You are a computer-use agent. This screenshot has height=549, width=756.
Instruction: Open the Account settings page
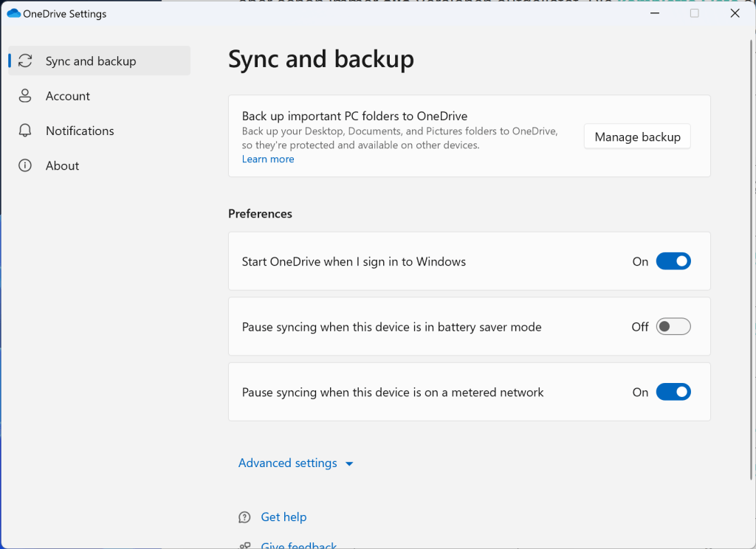click(68, 96)
